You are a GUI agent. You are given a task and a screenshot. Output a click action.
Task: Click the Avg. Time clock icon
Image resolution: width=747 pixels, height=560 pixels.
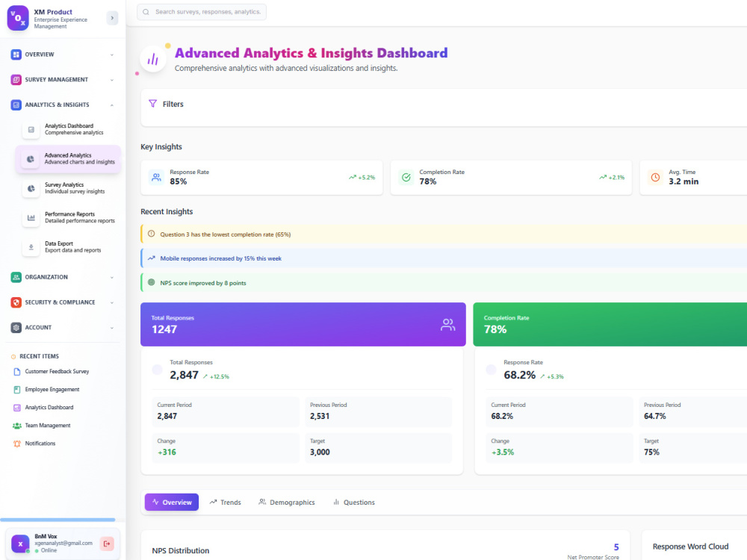click(656, 177)
